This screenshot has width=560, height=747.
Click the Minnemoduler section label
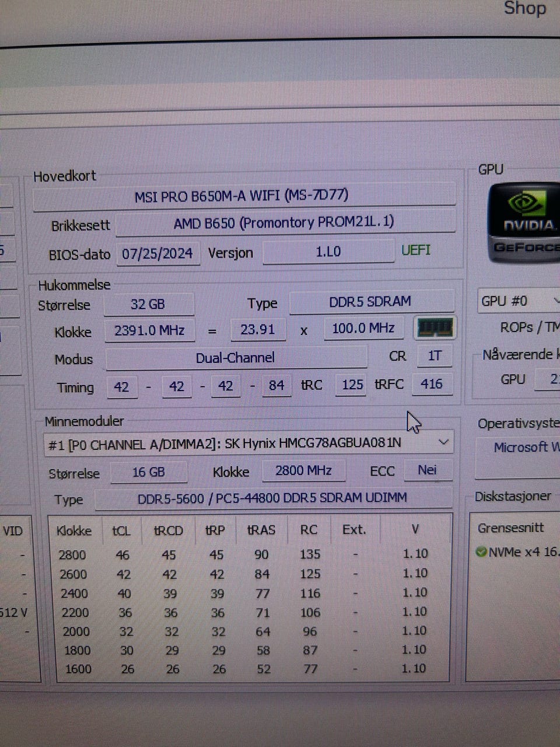(84, 421)
